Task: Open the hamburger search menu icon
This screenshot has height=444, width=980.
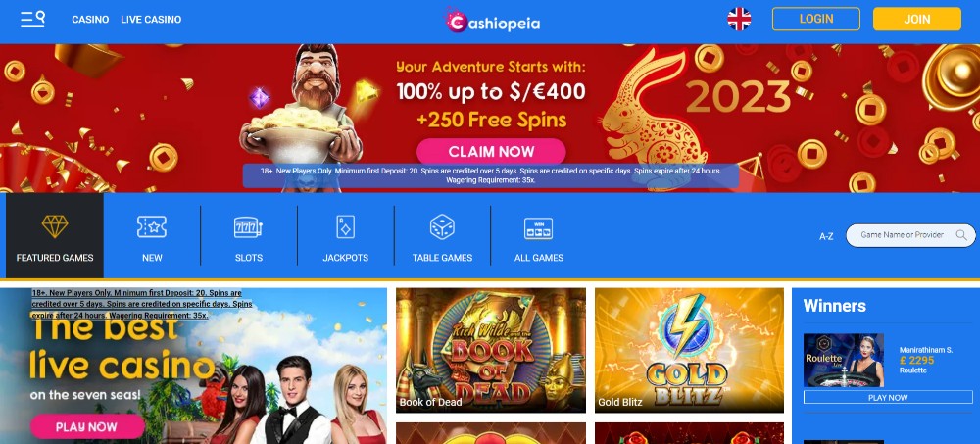Action: (32, 19)
